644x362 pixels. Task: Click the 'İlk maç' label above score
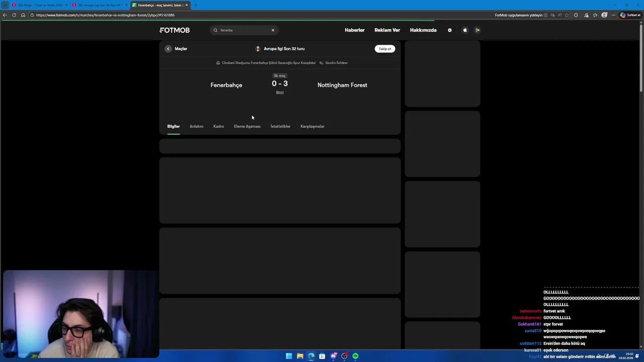(x=280, y=75)
